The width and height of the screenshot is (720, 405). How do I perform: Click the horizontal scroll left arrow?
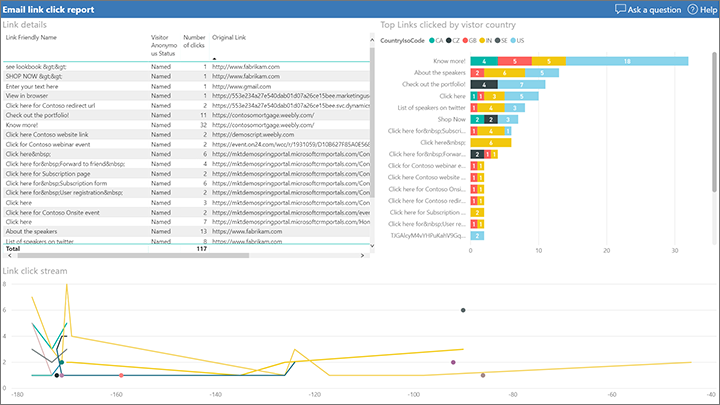pyautogui.click(x=10, y=255)
